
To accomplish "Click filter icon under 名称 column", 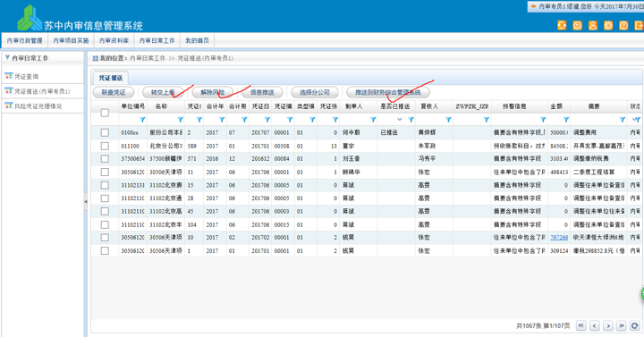I will [x=180, y=120].
